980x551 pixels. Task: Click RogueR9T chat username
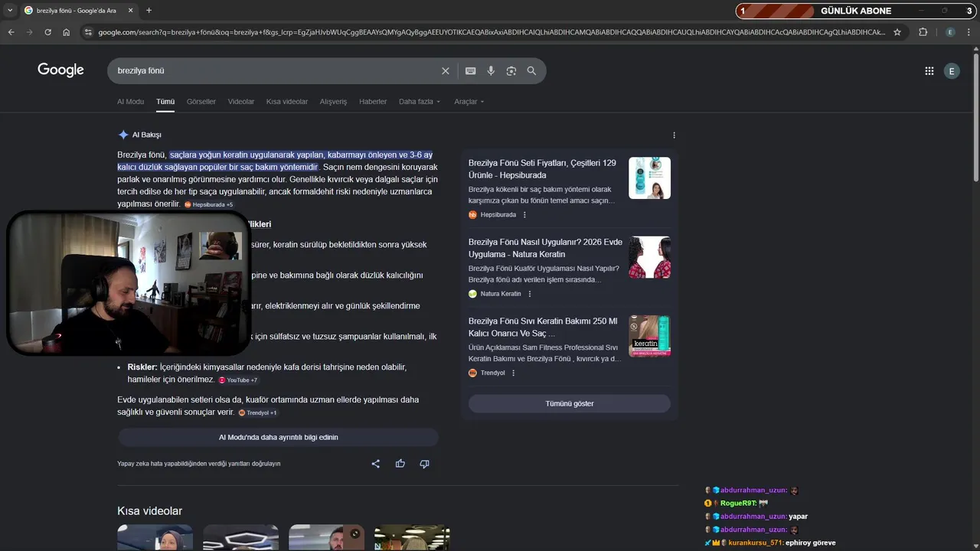[739, 504]
